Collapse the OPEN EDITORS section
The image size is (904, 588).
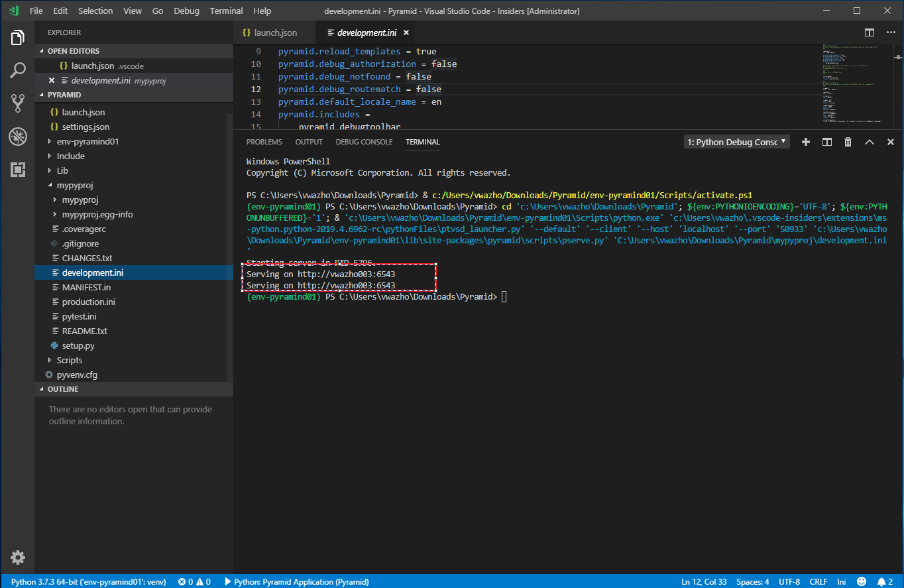click(x=73, y=50)
